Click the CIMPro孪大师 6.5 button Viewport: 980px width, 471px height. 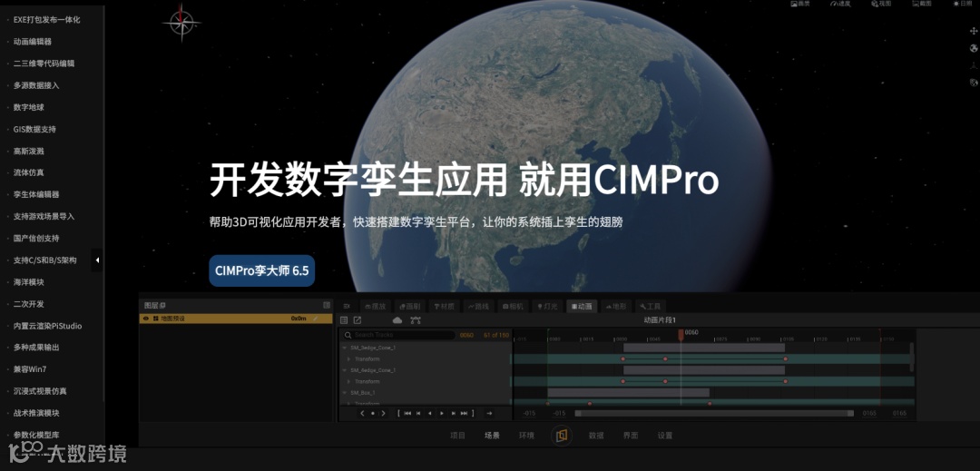tap(262, 270)
